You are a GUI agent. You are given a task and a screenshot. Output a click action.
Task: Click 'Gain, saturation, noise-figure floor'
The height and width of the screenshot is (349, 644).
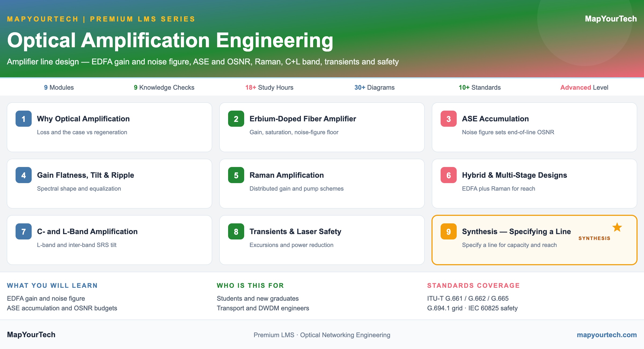tap(294, 132)
